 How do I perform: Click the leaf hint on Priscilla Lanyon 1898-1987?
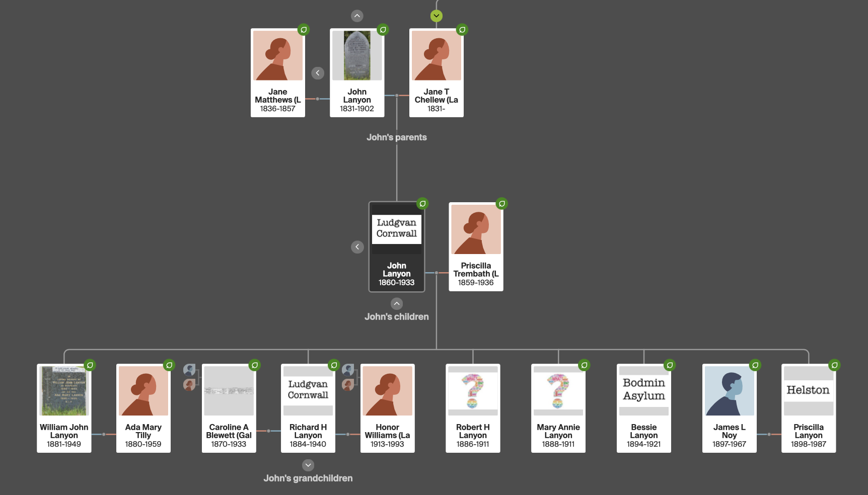click(x=835, y=365)
